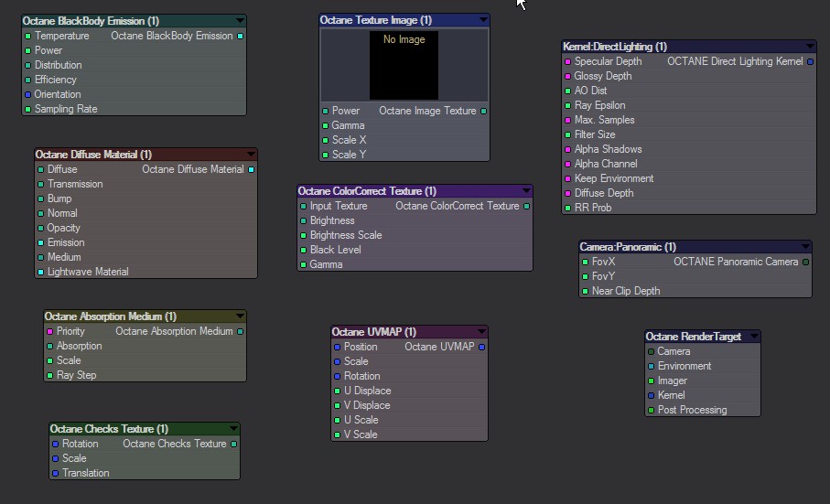Click the Octane Diffuse Material output socket

252,170
